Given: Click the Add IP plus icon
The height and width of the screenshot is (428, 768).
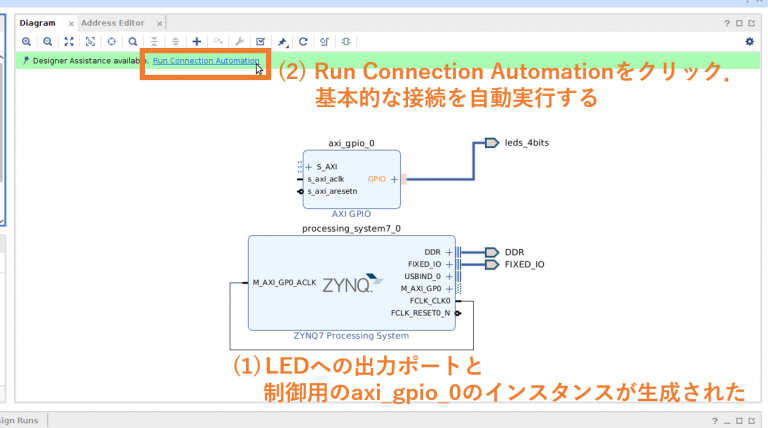Looking at the screenshot, I should coord(197,41).
